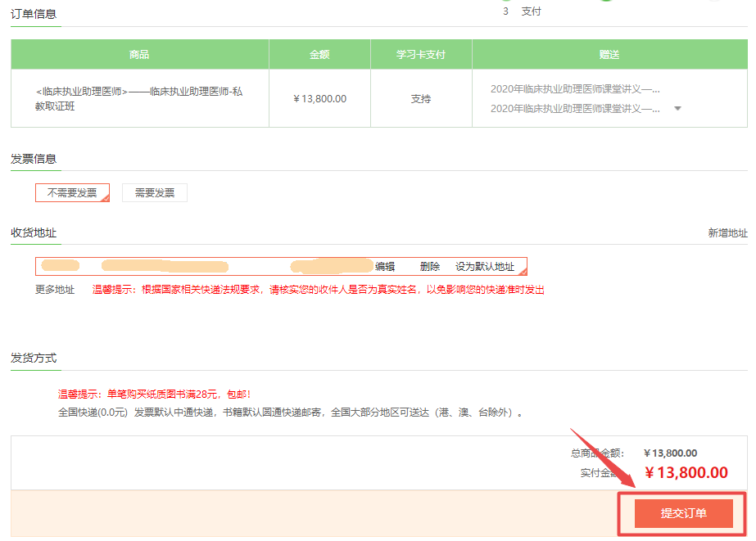Select the 不需要发票 invoice option

[72, 193]
